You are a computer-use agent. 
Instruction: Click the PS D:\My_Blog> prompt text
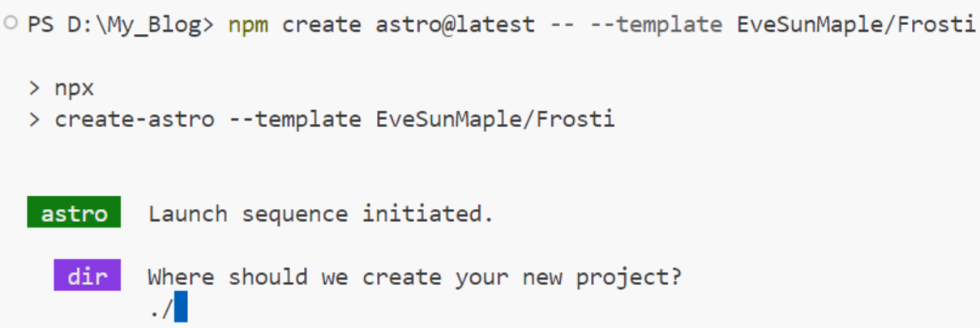point(121,23)
